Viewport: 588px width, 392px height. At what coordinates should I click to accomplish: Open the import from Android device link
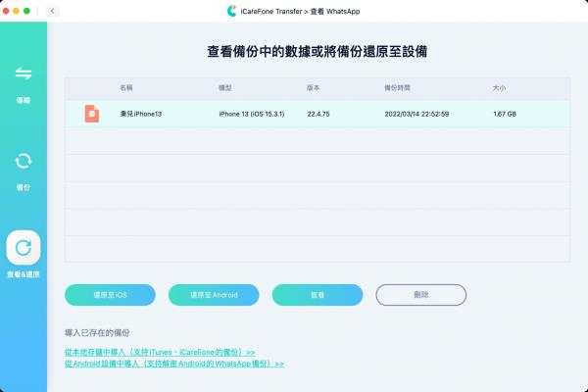coord(174,364)
